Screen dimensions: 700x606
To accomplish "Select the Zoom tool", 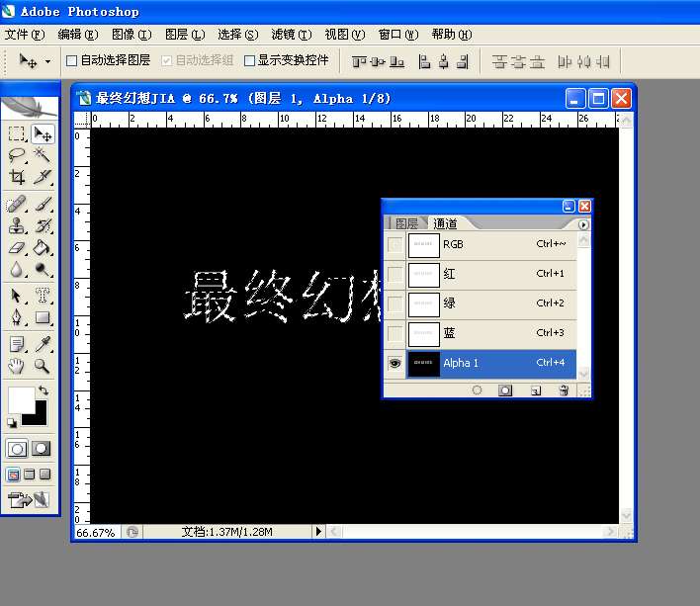I will click(x=42, y=366).
